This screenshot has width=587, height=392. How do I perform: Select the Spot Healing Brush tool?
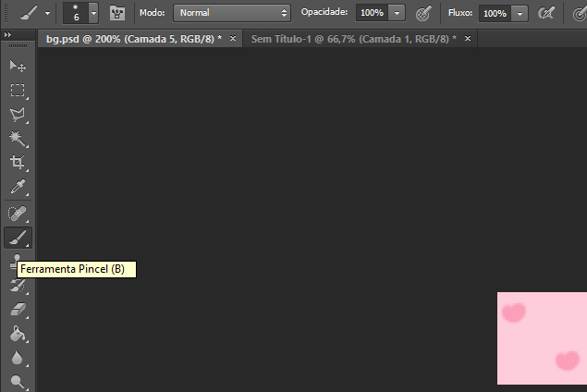pos(18,214)
